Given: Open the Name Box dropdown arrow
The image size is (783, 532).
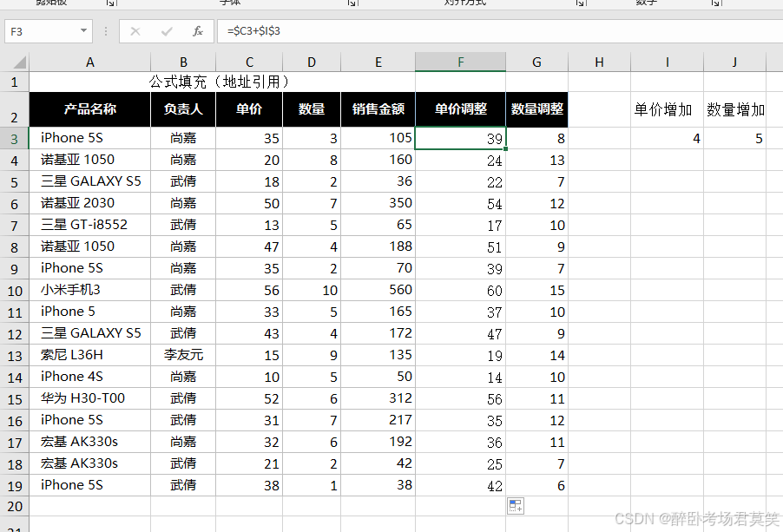Looking at the screenshot, I should (84, 31).
